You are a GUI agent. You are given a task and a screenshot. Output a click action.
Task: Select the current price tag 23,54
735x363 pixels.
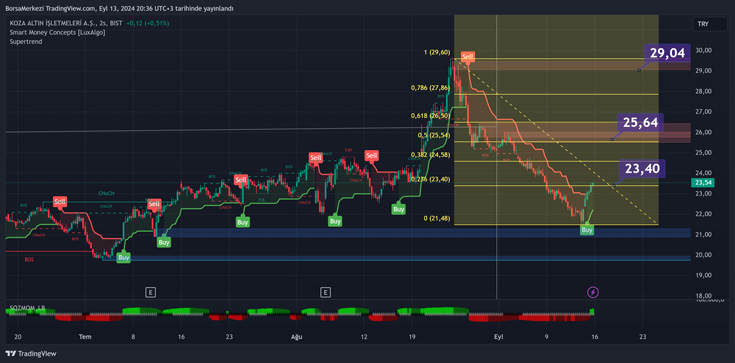[703, 182]
